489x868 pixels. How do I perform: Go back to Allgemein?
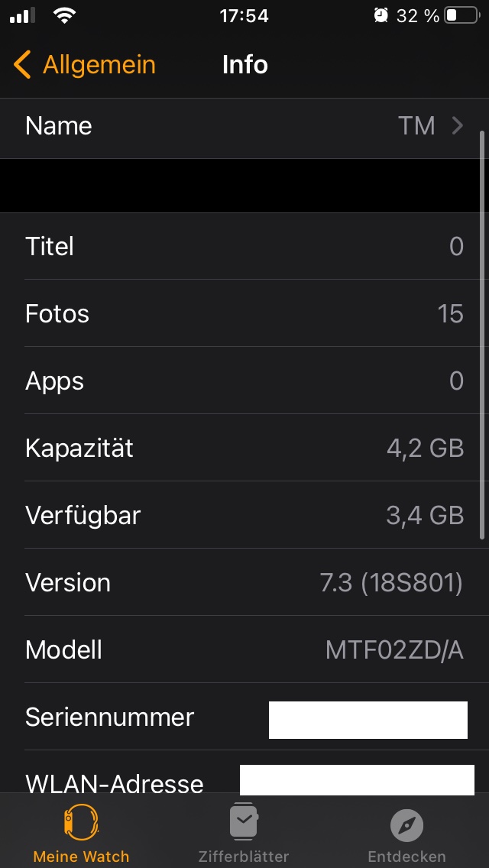pos(99,65)
